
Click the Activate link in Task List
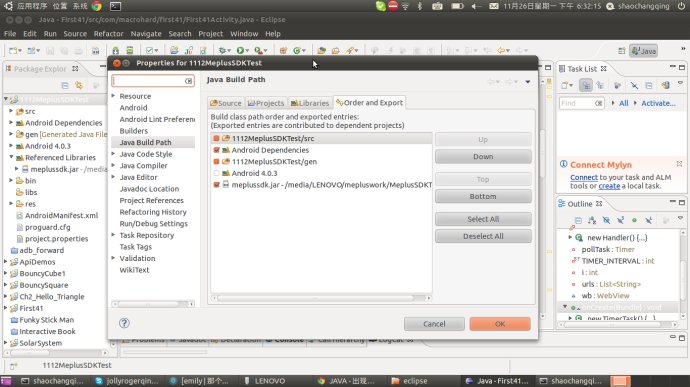point(658,103)
